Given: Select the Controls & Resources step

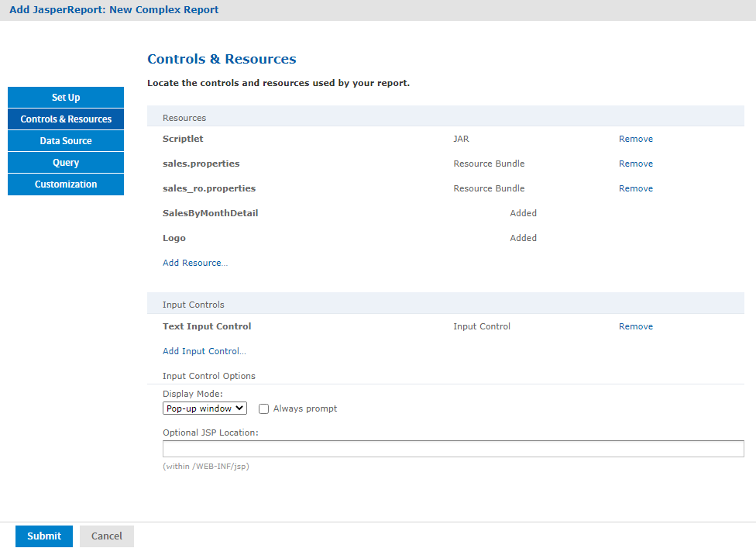Looking at the screenshot, I should coord(66,119).
